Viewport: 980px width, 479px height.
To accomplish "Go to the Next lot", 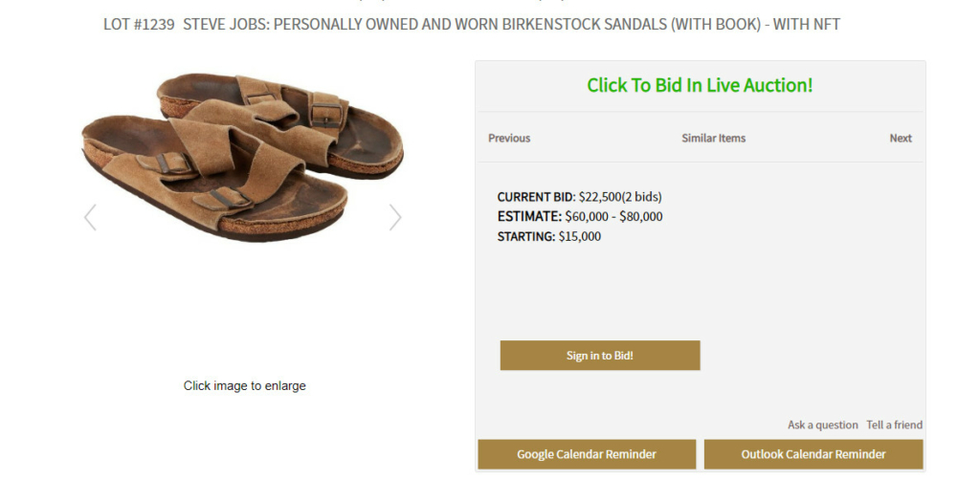I will pyautogui.click(x=901, y=138).
